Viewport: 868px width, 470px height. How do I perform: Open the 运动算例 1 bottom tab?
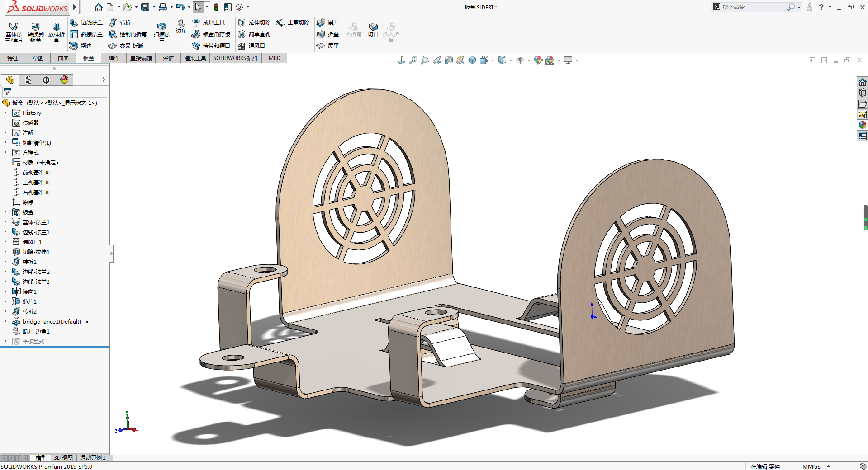click(x=93, y=458)
